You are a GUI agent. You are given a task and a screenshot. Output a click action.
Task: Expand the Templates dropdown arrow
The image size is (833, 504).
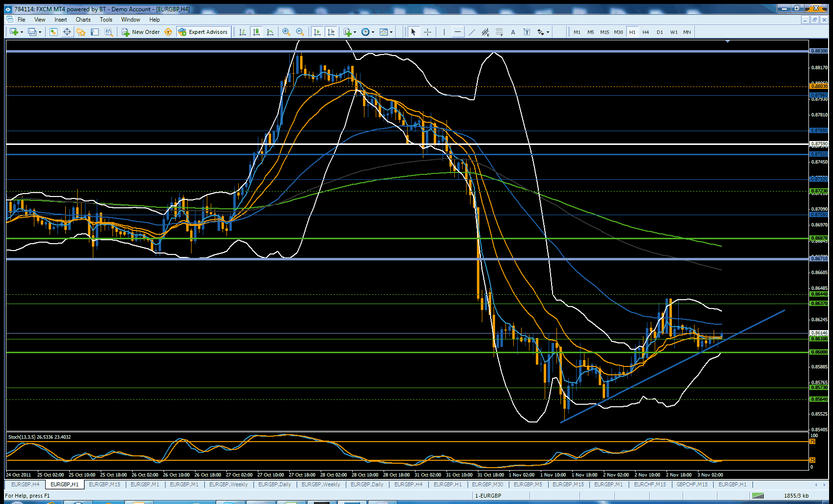(391, 32)
